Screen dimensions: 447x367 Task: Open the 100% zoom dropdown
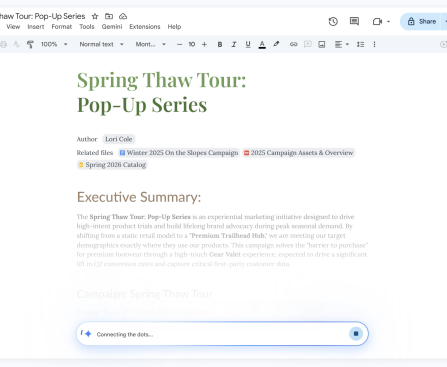coord(54,44)
